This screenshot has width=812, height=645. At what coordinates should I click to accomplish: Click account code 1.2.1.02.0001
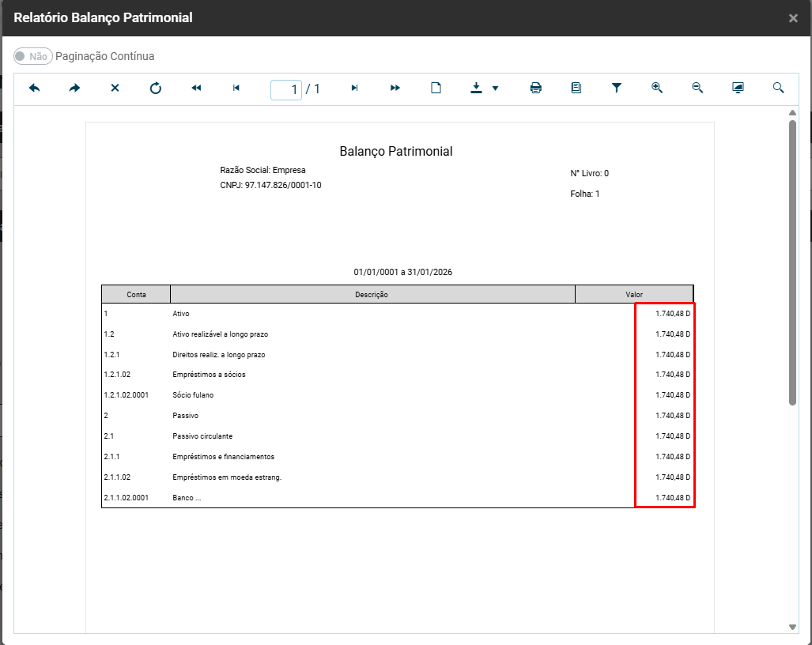pos(126,395)
